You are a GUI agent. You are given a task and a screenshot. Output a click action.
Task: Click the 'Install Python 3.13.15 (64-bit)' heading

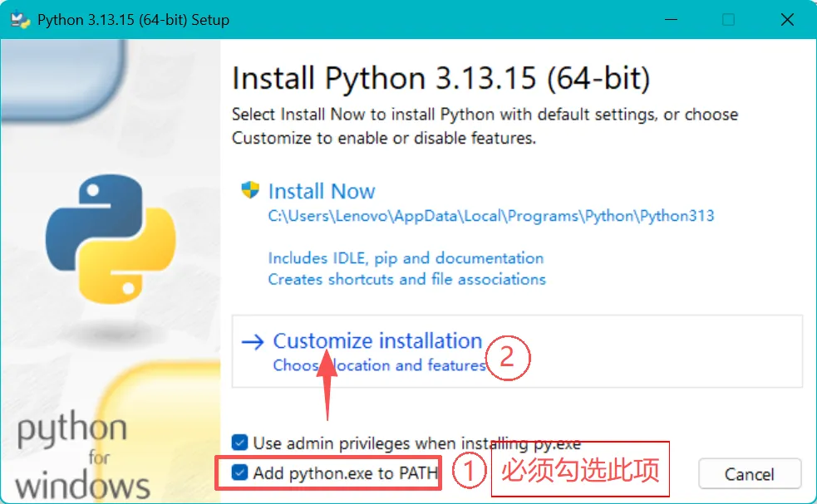tap(441, 79)
